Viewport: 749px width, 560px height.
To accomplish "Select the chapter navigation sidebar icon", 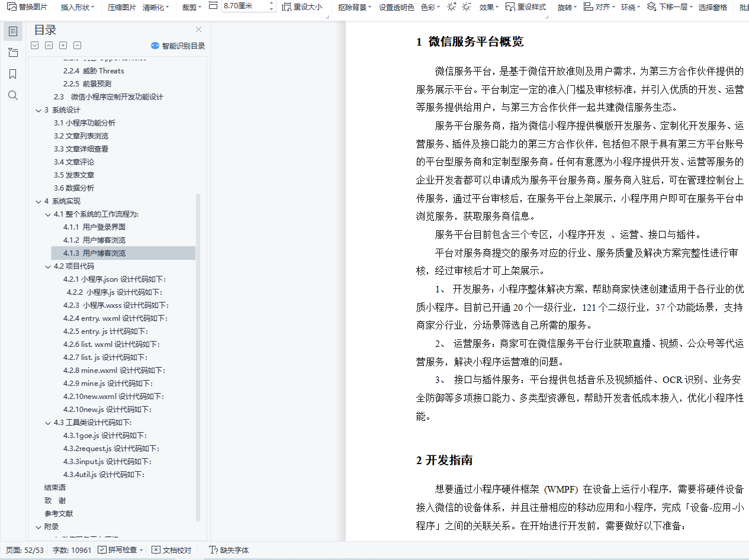I will pyautogui.click(x=13, y=53).
